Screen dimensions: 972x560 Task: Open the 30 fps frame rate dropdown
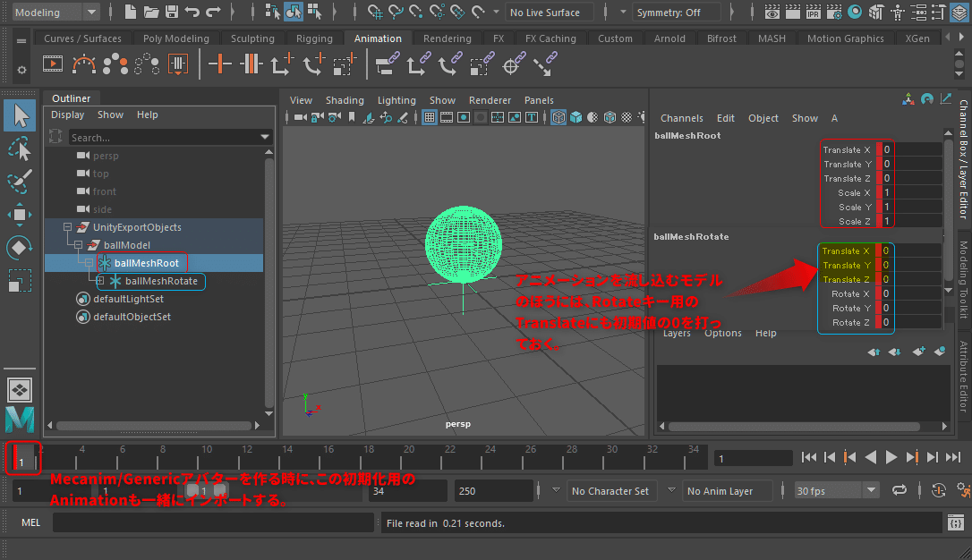click(x=836, y=490)
